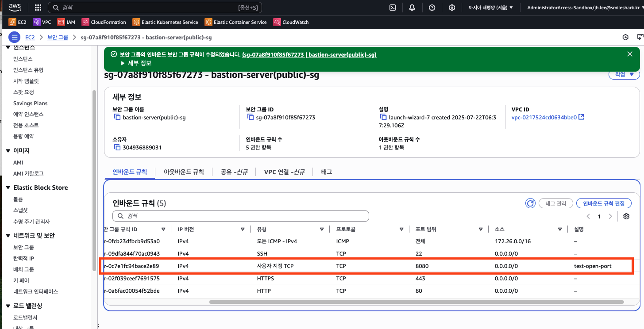Open the Seoul region selector dropdown

490,8
